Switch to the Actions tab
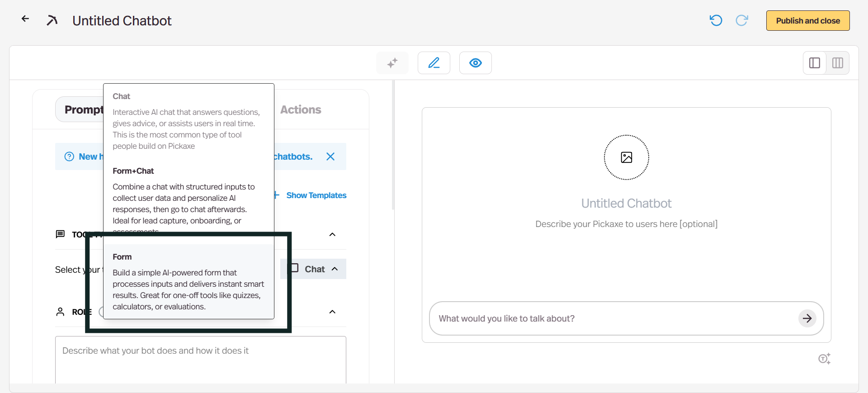Screen dimensions: 868x393 coord(301,109)
